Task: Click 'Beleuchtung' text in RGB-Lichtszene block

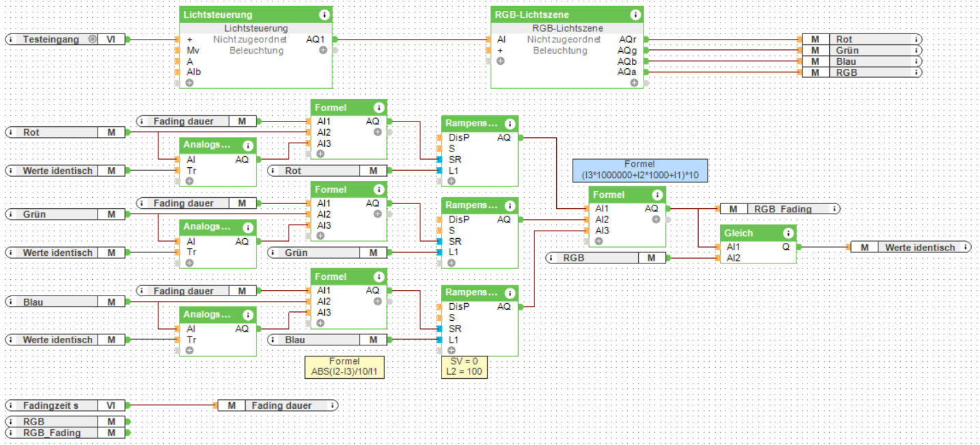Action: click(x=560, y=51)
